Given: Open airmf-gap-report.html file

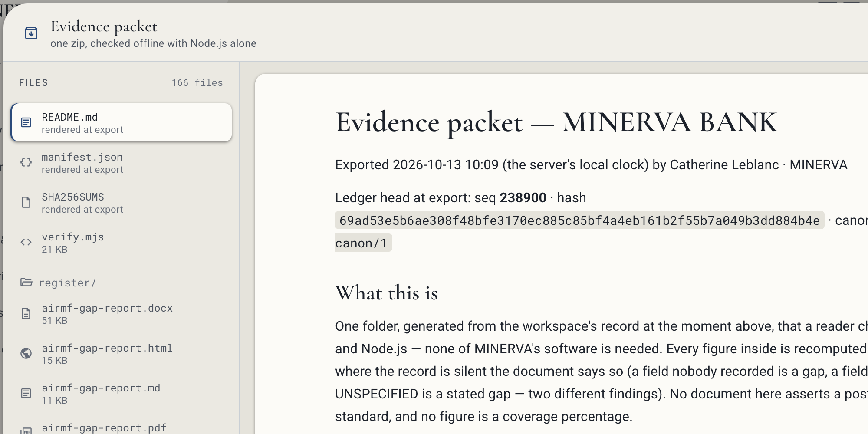Looking at the screenshot, I should (x=122, y=354).
